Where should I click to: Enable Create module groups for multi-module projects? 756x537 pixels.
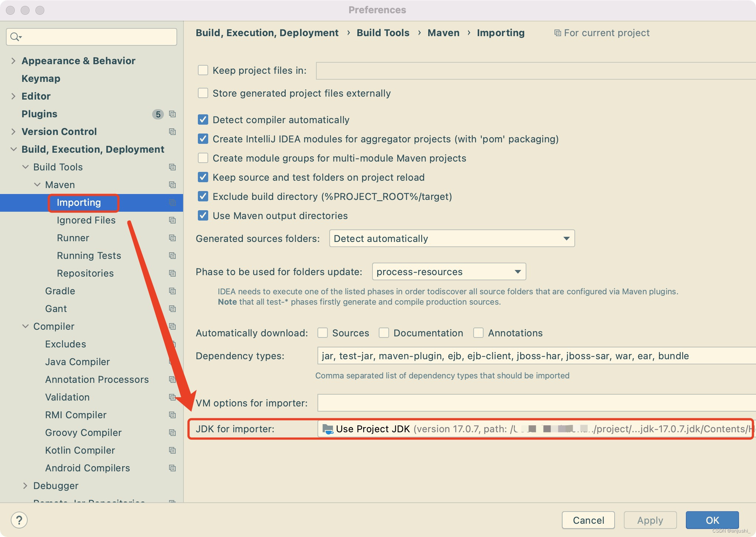coord(203,158)
